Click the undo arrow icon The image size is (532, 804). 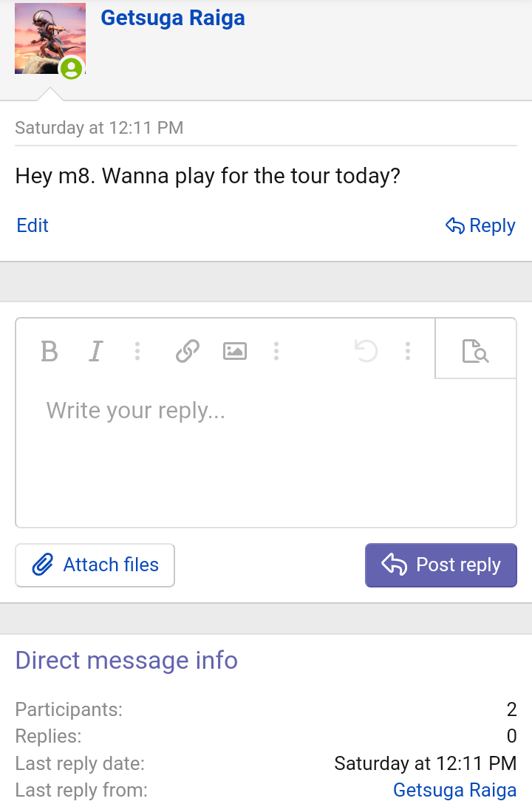point(366,351)
